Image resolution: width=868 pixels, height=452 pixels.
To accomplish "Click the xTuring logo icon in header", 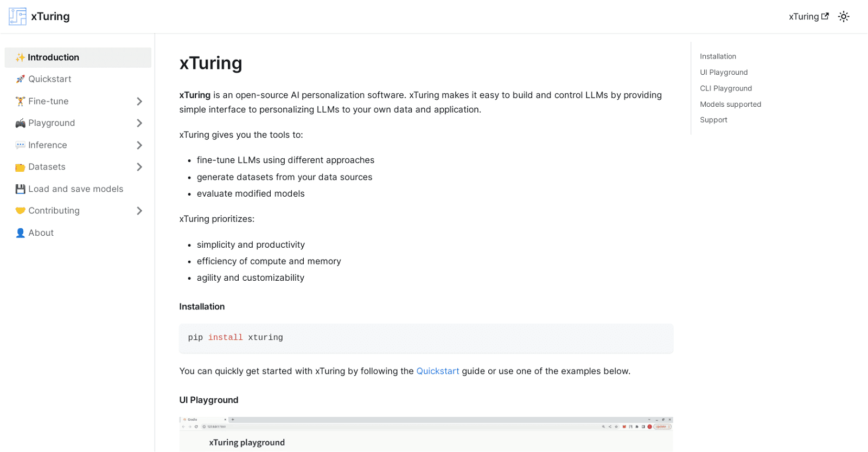I will pyautogui.click(x=17, y=16).
